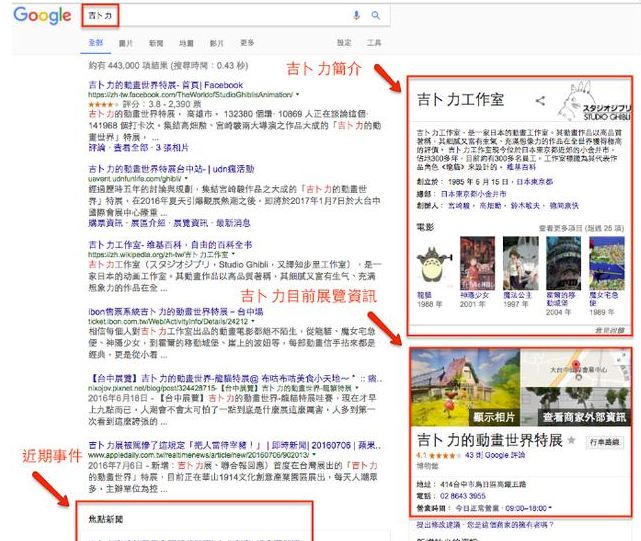The width and height of the screenshot is (641, 541).
Task: Expand the zh.wikipedia.org URL dropdown arrow
Action: pyautogui.click(x=233, y=254)
